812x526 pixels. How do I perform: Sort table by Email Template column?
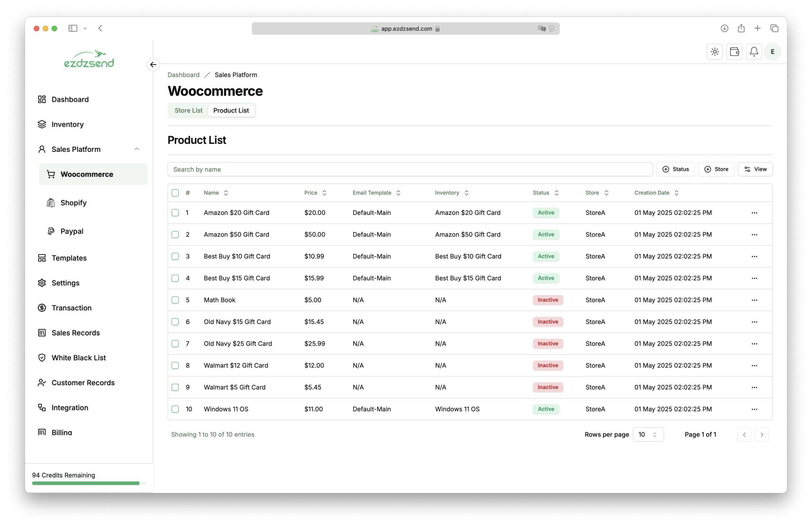tap(376, 193)
